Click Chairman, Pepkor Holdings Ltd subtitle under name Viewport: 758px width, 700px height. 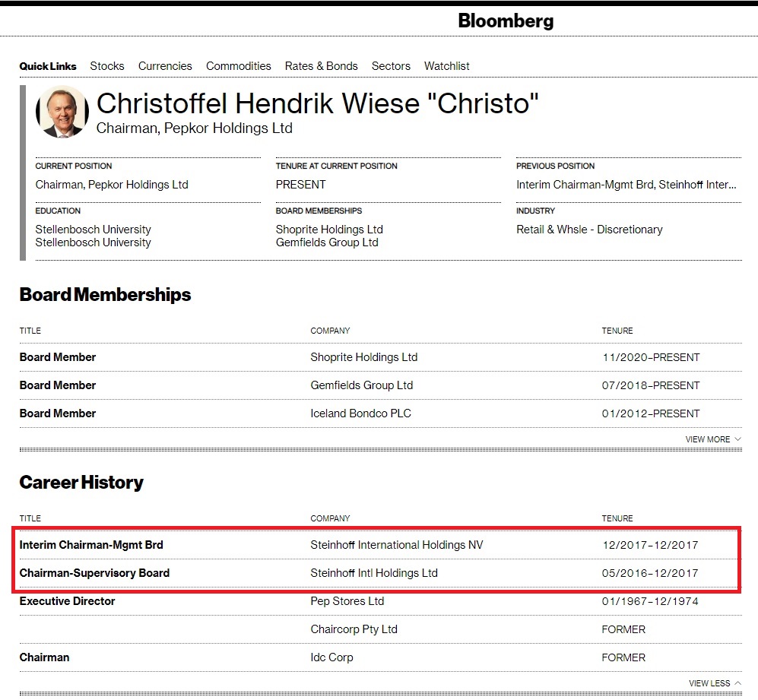(195, 128)
